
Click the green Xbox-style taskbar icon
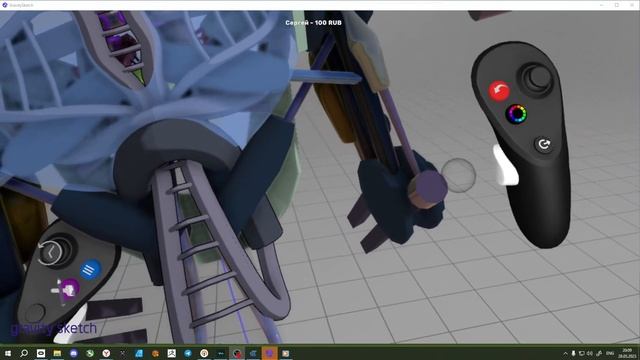pyautogui.click(x=90, y=353)
